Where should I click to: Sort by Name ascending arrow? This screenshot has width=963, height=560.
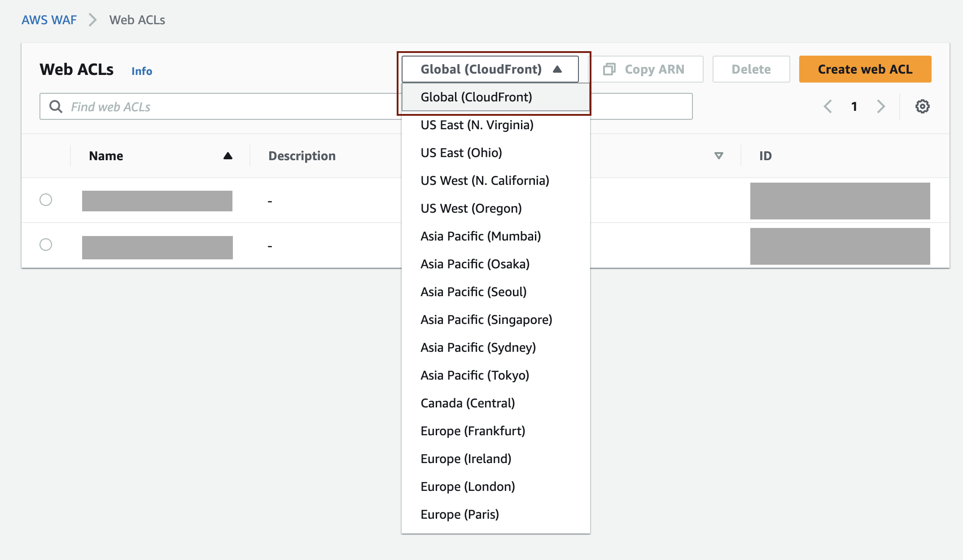(228, 156)
